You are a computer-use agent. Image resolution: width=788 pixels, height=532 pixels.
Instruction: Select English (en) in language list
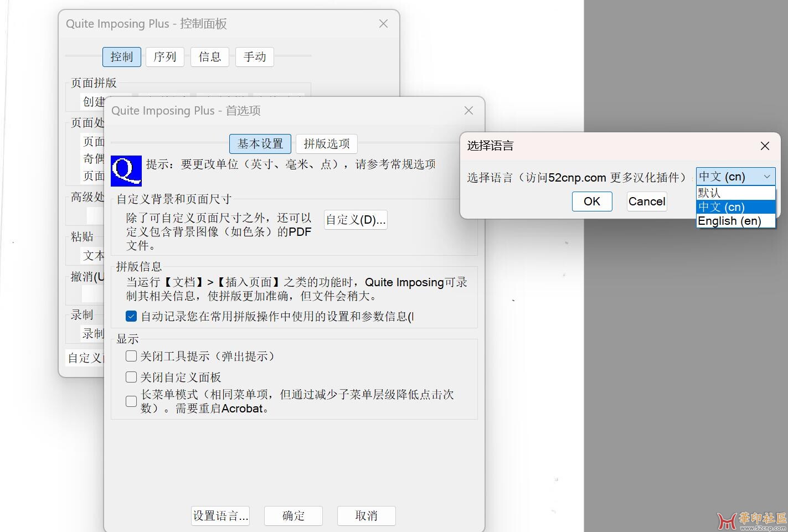[x=735, y=221]
